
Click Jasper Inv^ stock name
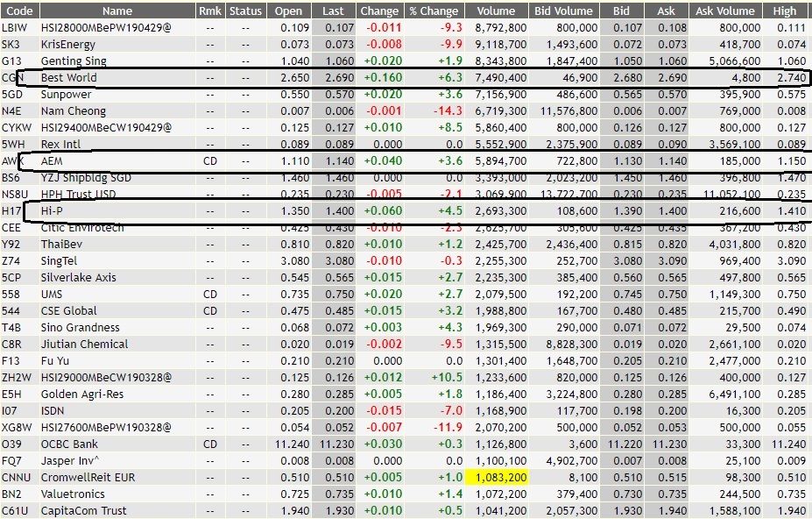click(x=70, y=461)
